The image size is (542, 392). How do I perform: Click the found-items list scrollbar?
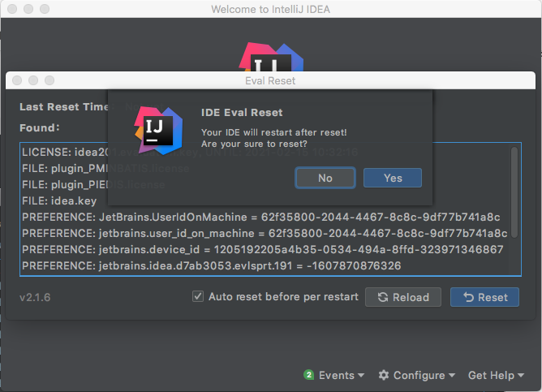(514, 192)
